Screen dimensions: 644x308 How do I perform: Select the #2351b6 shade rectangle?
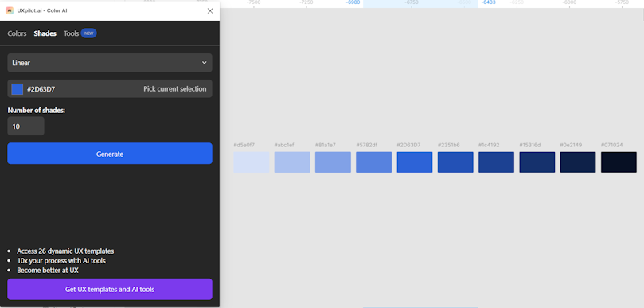[455, 162]
